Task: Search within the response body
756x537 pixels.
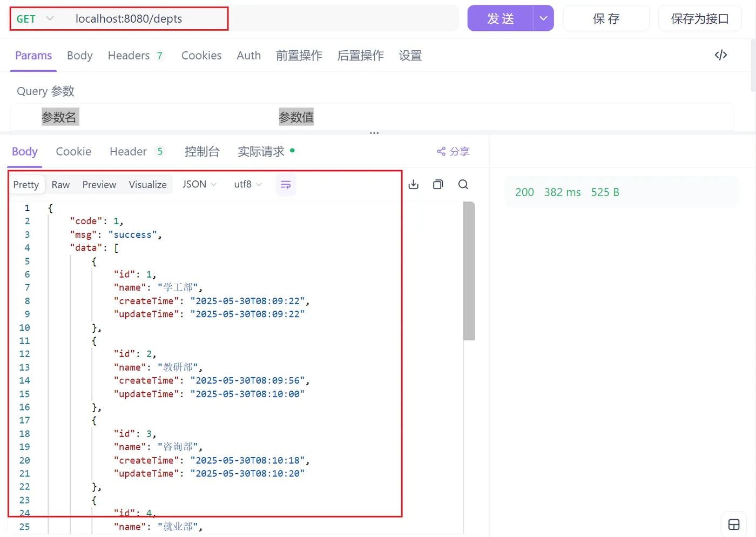Action: click(x=463, y=184)
